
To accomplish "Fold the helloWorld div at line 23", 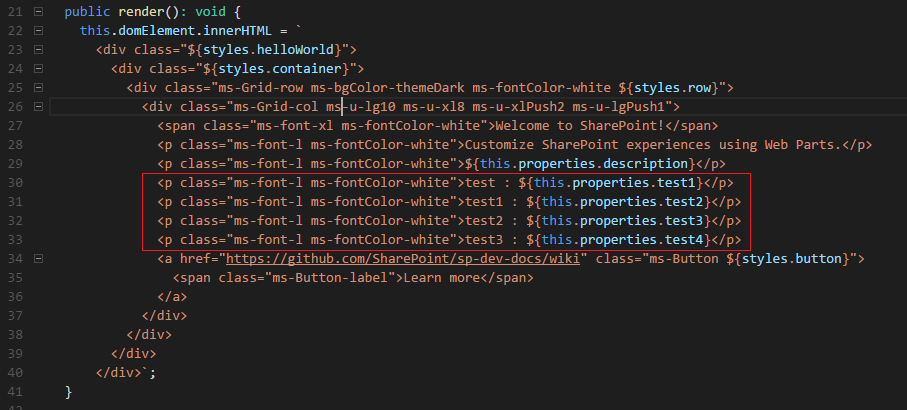I will pyautogui.click(x=38, y=49).
